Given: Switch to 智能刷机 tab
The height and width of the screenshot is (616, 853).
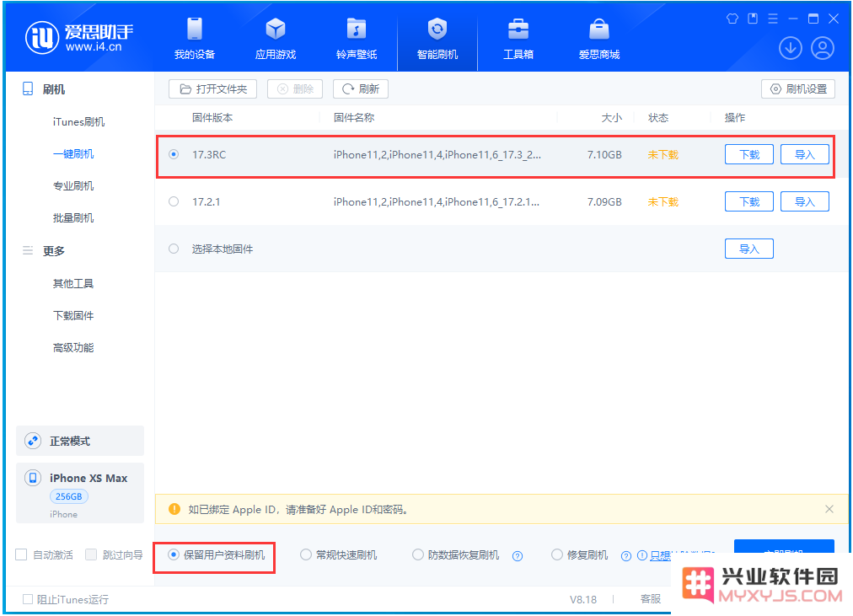Looking at the screenshot, I should [437, 38].
